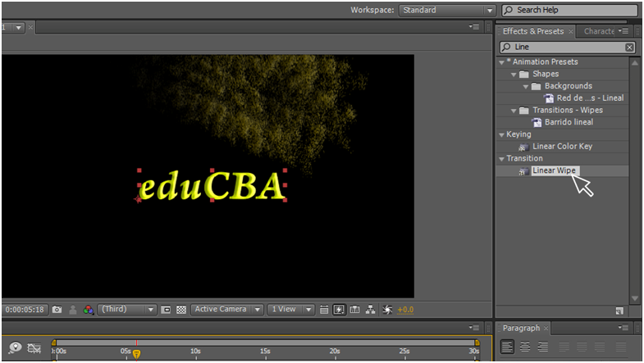
Task: Click the current time indicator marker
Action: [x=136, y=353]
